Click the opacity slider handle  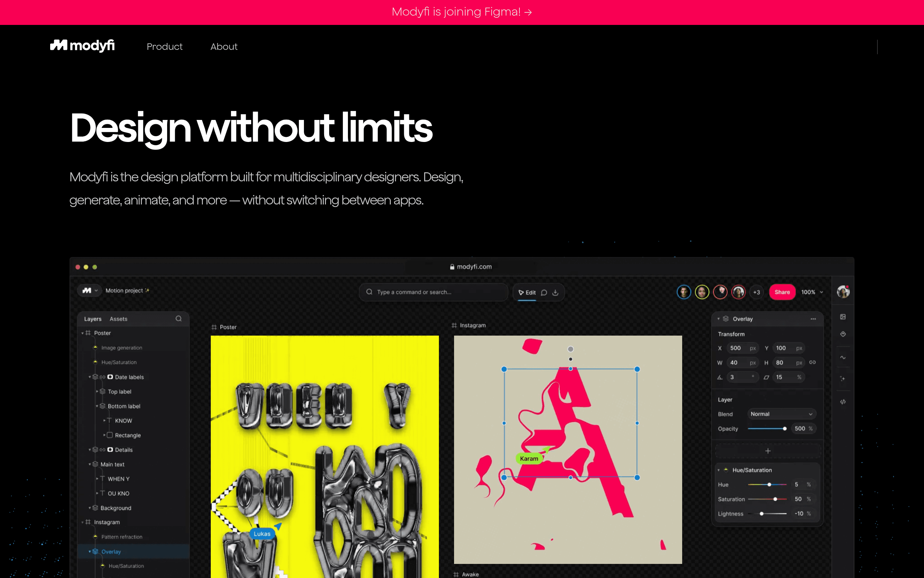[x=785, y=429]
